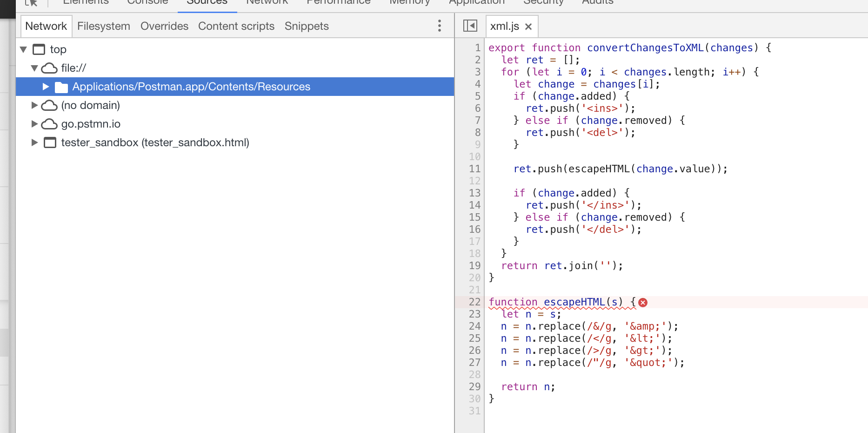
Task: Open the Console panel tab
Action: 147,3
